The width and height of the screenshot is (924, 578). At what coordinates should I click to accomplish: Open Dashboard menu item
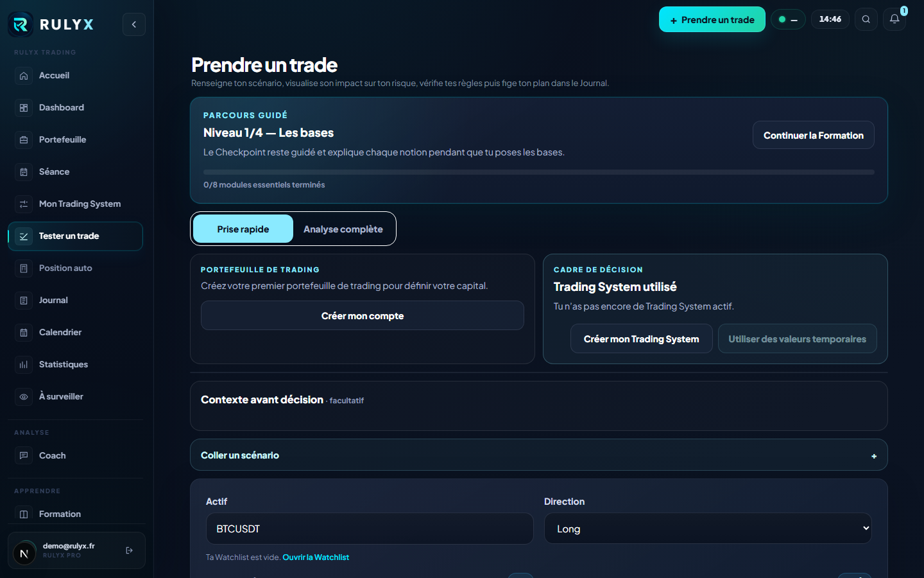[75, 108]
